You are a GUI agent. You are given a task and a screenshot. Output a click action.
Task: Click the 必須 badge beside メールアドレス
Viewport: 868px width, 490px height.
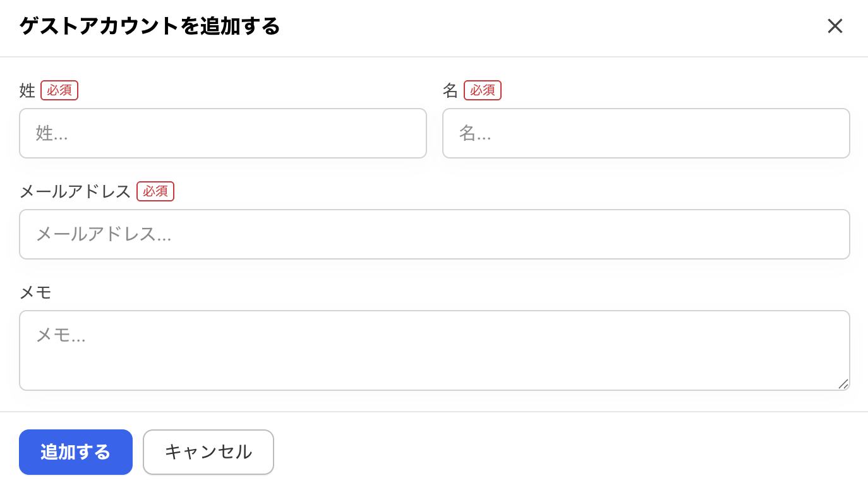click(155, 191)
